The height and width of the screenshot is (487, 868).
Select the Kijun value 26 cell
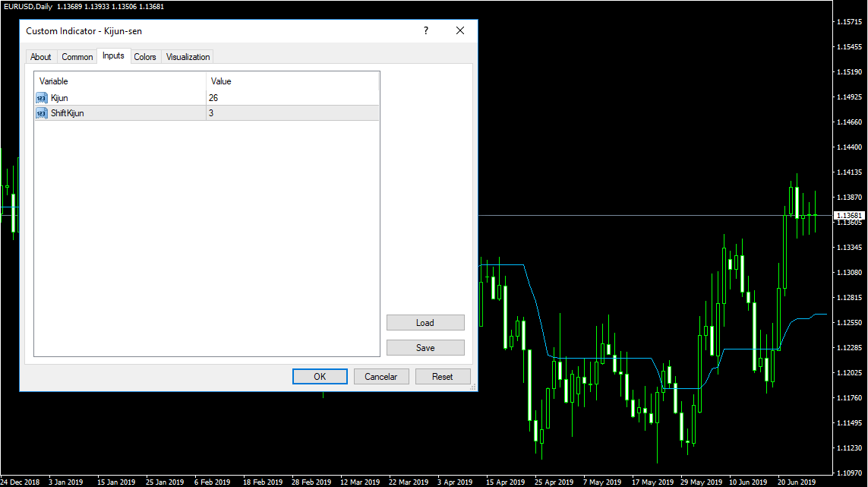pos(292,98)
